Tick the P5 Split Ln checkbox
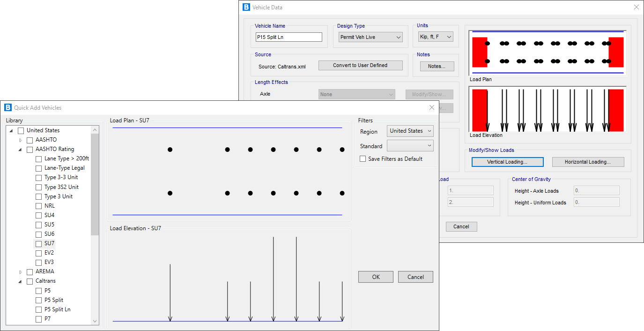 click(38, 309)
